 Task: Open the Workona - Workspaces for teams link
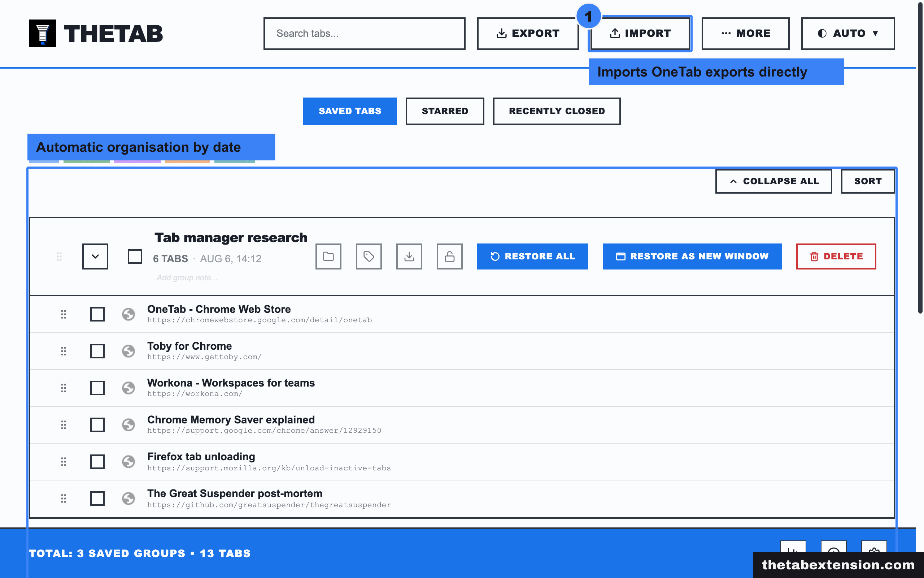[231, 383]
